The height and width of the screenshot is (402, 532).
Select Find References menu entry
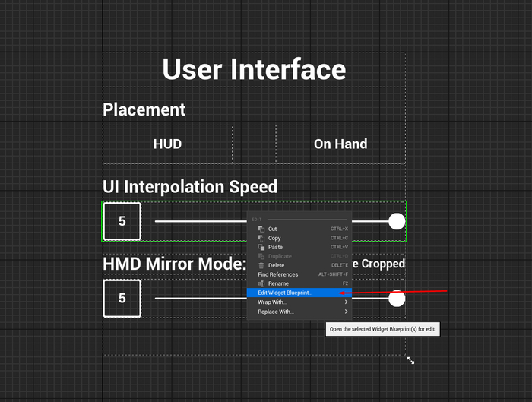point(299,274)
